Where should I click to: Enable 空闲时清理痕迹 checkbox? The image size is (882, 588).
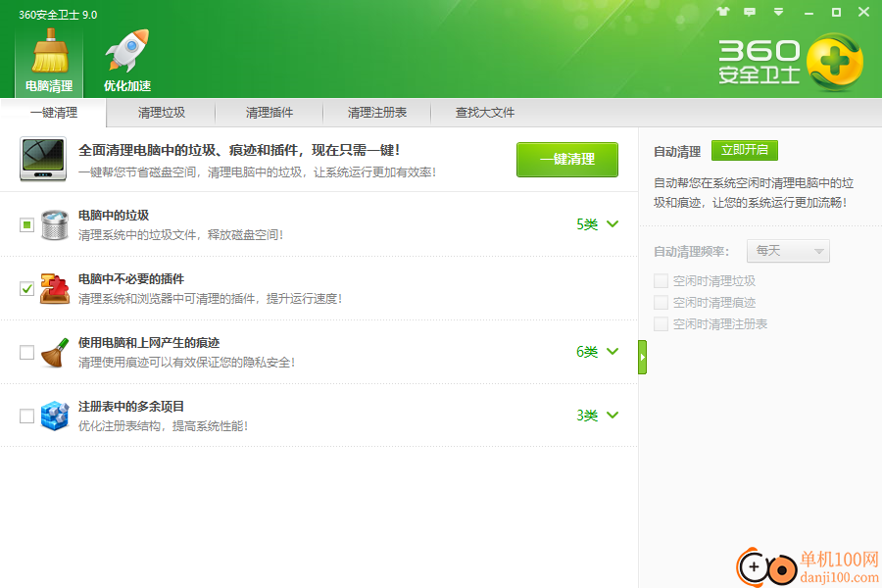pyautogui.click(x=661, y=302)
